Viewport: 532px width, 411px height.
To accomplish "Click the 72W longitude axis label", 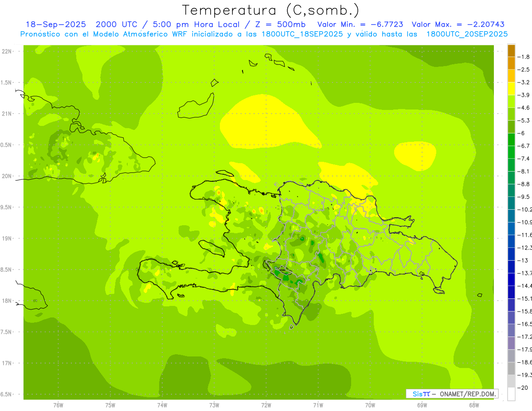I will pyautogui.click(x=266, y=405).
